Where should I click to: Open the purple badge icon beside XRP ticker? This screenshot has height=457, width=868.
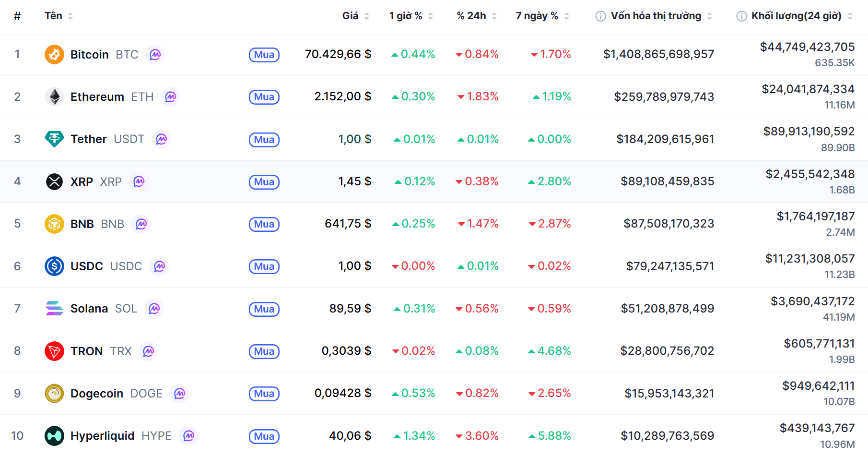pyautogui.click(x=139, y=181)
